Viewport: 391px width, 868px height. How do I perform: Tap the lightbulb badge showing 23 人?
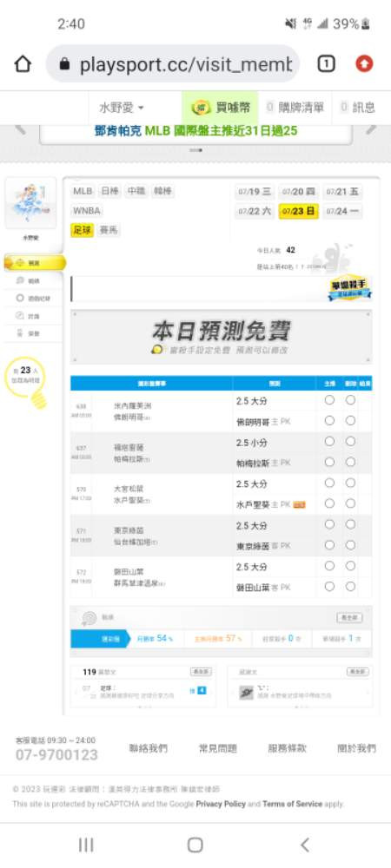pyautogui.click(x=25, y=382)
